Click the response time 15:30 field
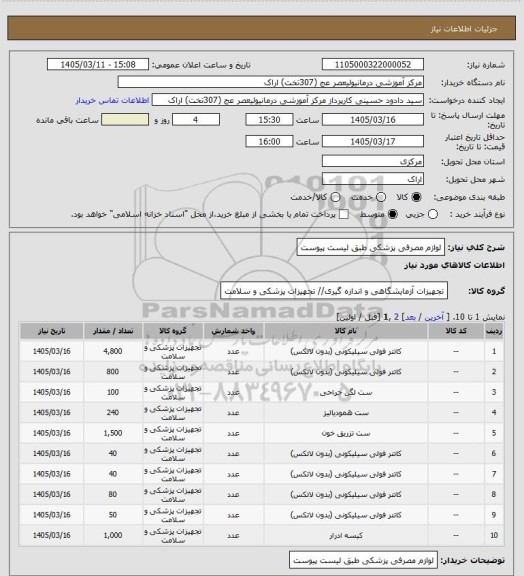524x576 pixels. coord(269,120)
